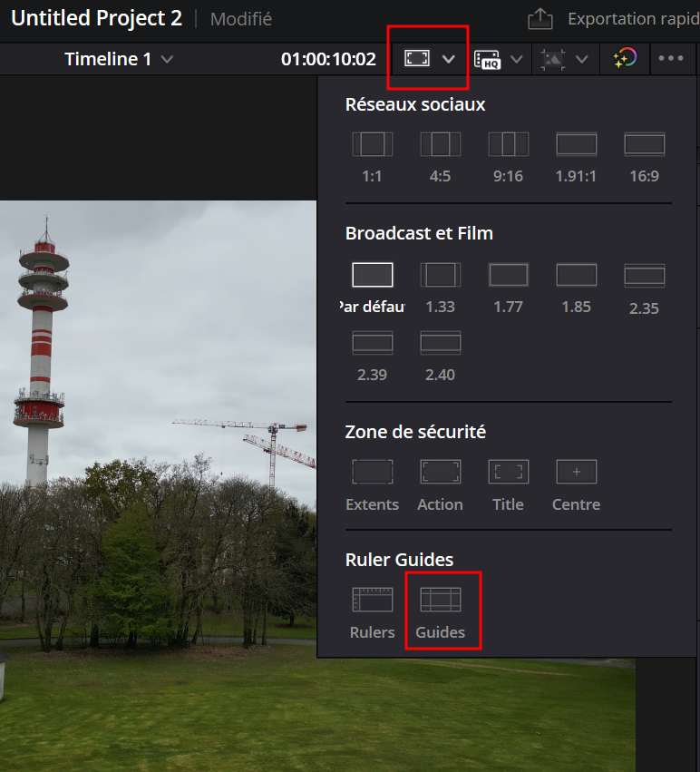The height and width of the screenshot is (772, 700).
Task: Click the Untitled Project 2 title
Action: click(96, 19)
